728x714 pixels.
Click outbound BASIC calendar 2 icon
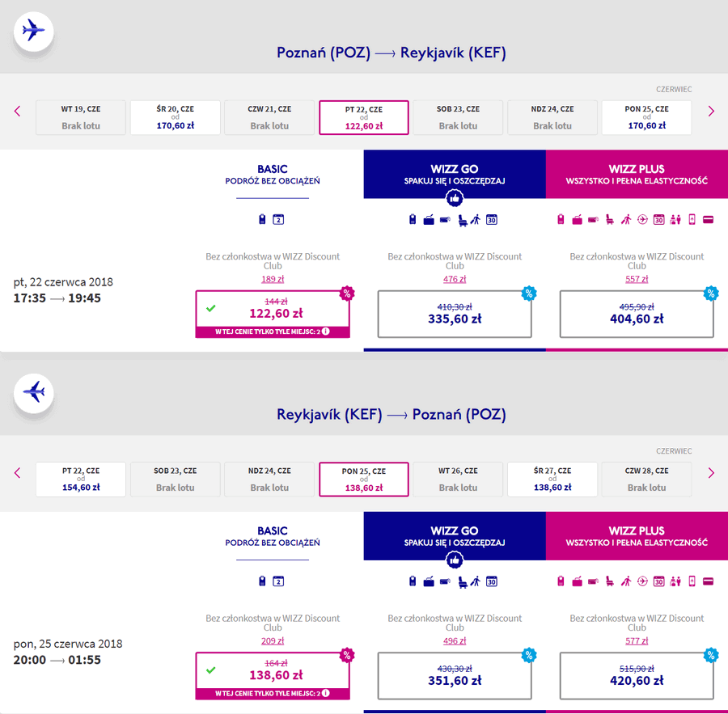pyautogui.click(x=278, y=219)
